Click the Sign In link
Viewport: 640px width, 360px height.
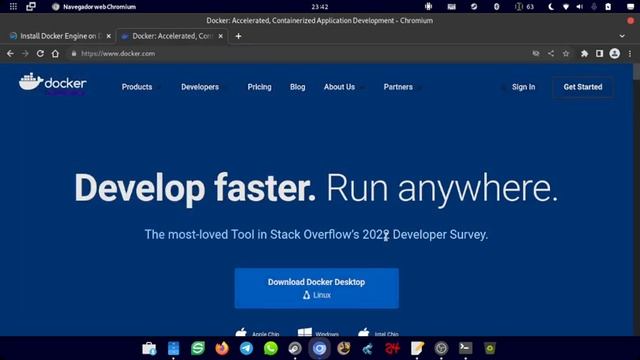[523, 87]
